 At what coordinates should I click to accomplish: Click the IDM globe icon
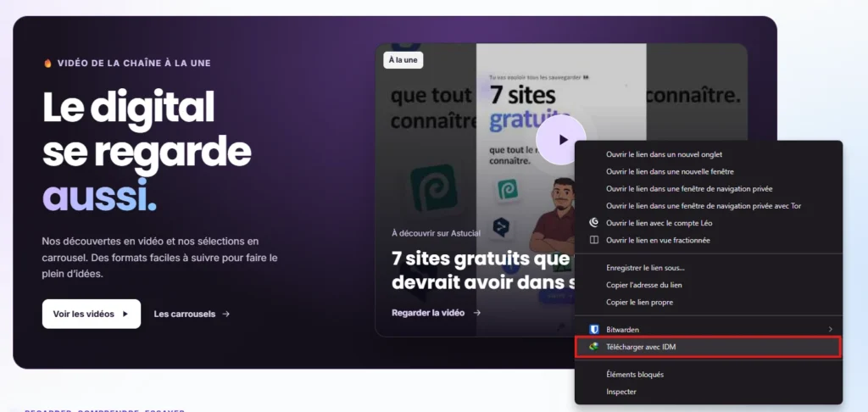(594, 347)
